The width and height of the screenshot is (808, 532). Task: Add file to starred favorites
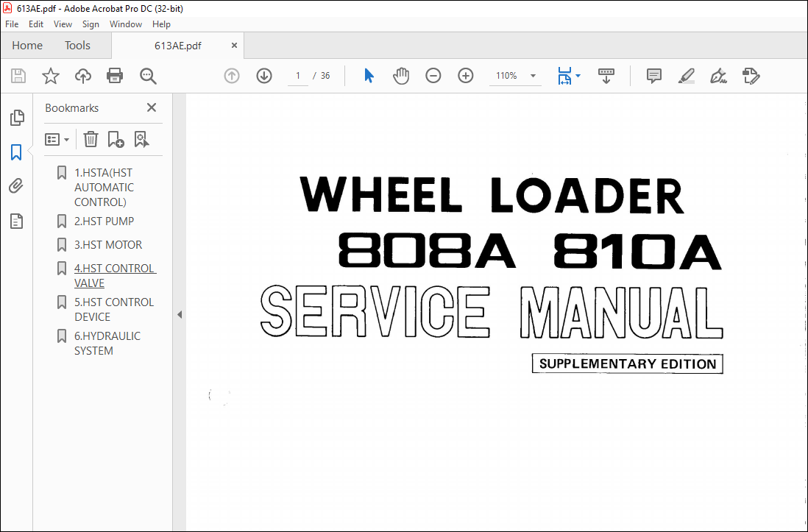[x=51, y=76]
